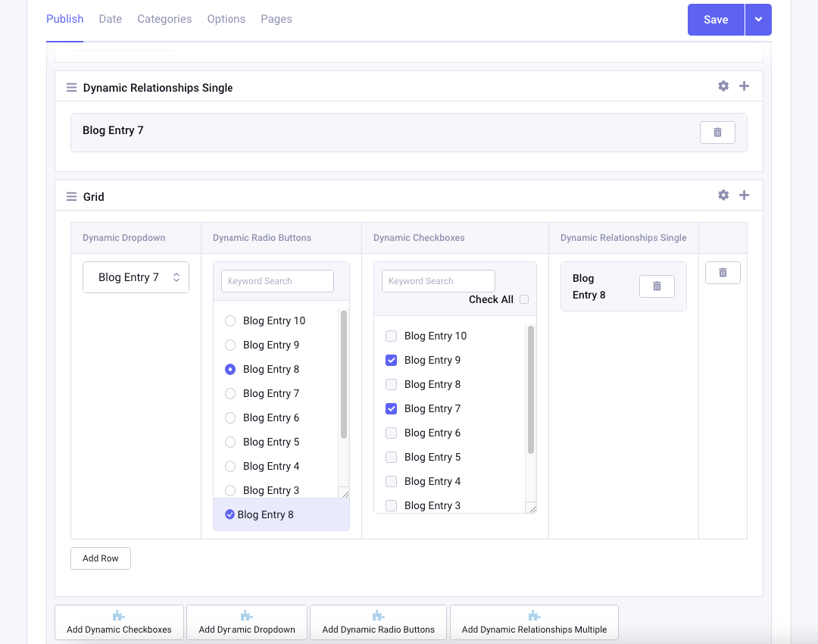Check Blog Entry 4 checkbox
Screen dimensions: 818x644
point(392,482)
